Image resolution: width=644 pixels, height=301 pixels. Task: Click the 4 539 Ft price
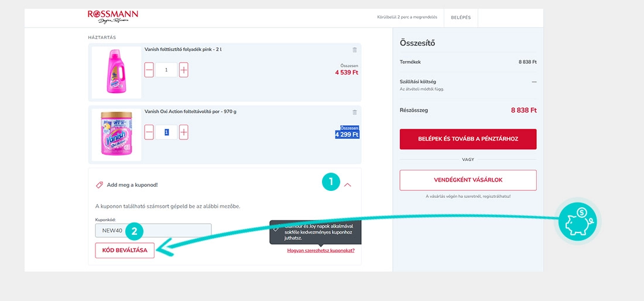(x=347, y=73)
